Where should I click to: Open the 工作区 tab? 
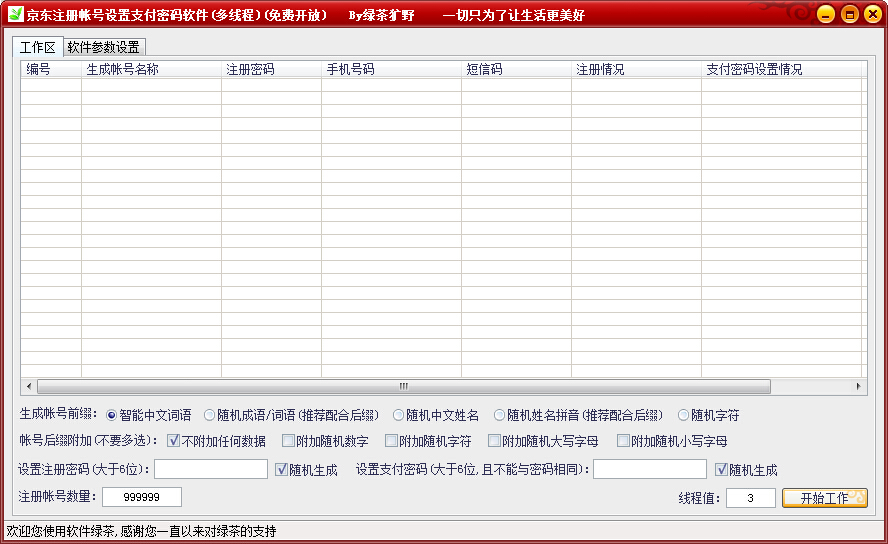pos(38,47)
